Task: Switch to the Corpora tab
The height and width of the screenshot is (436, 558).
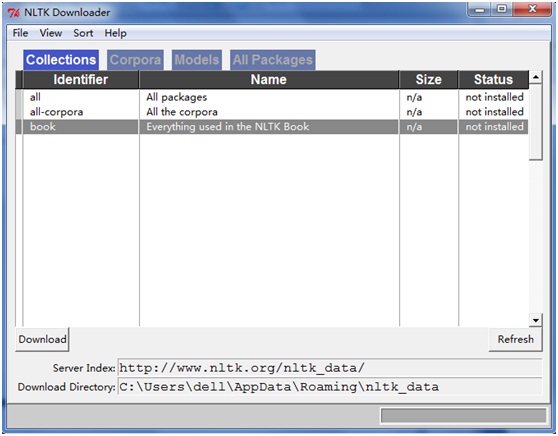Action: tap(135, 60)
